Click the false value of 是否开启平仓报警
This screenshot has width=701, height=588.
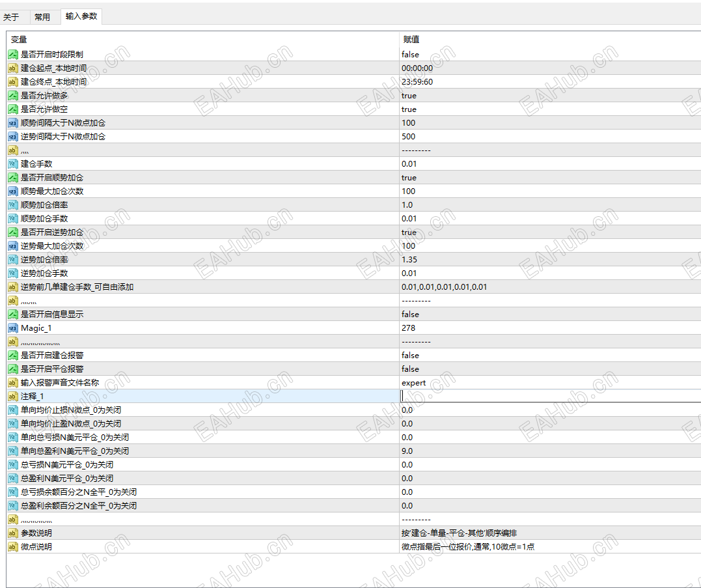[x=410, y=369]
